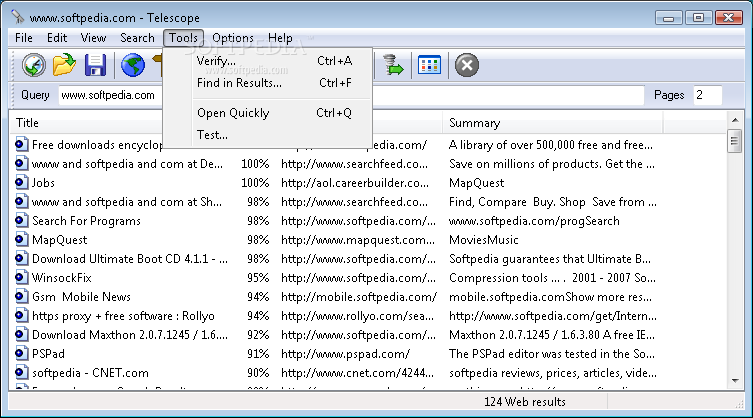Click the Query input field
The image size is (753, 418).
(x=352, y=95)
